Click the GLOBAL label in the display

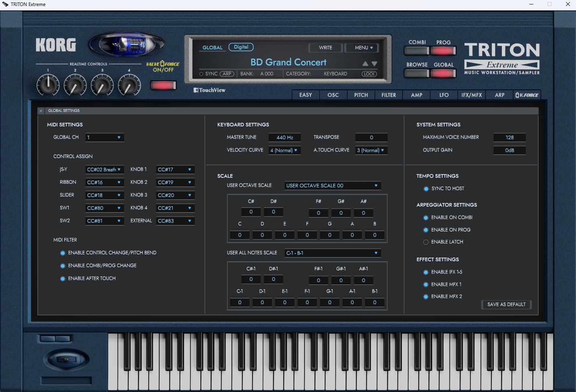pyautogui.click(x=212, y=47)
